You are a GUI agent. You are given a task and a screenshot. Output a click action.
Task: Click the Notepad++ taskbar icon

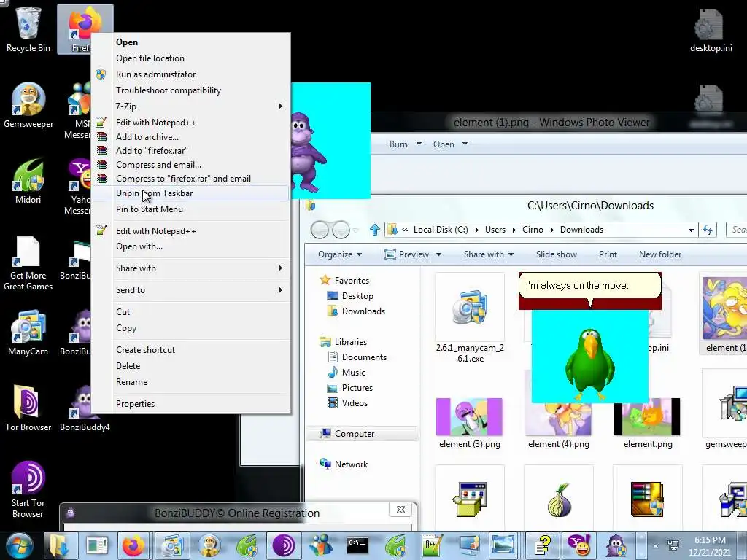point(432,545)
